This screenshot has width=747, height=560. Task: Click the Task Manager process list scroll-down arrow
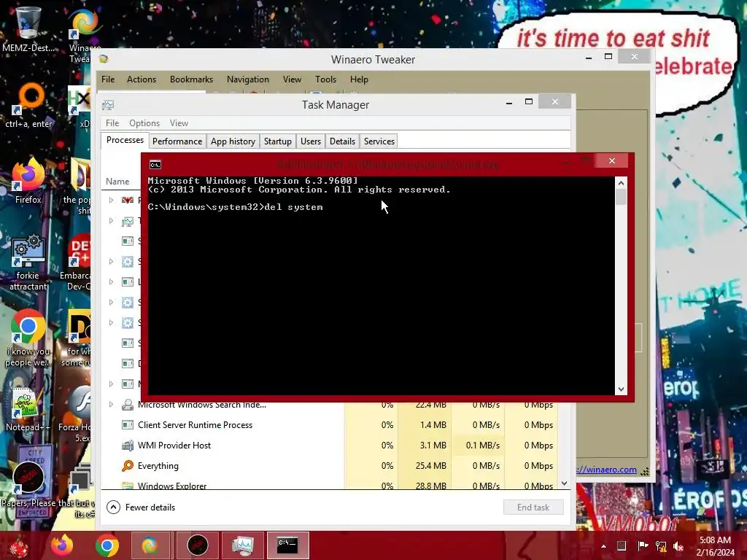point(565,483)
